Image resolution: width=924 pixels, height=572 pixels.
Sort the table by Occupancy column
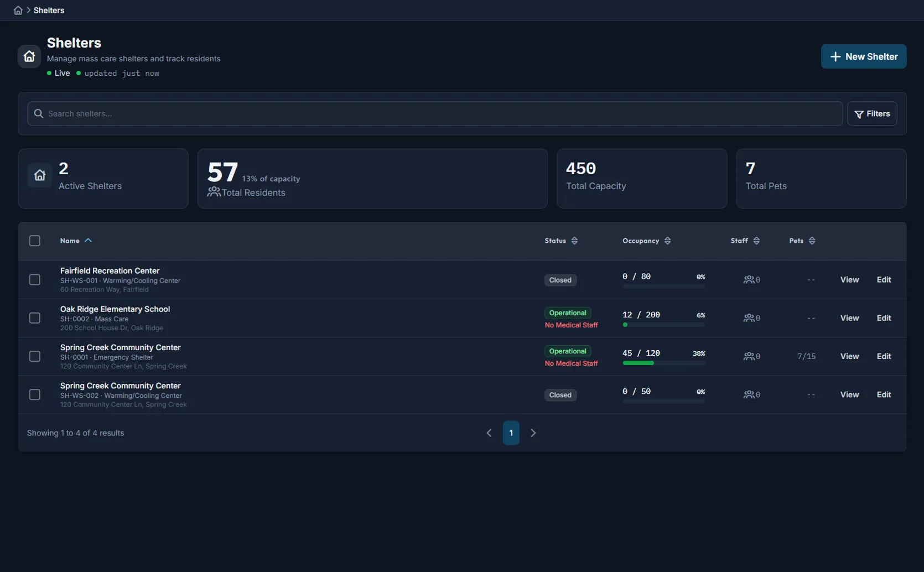pyautogui.click(x=646, y=241)
